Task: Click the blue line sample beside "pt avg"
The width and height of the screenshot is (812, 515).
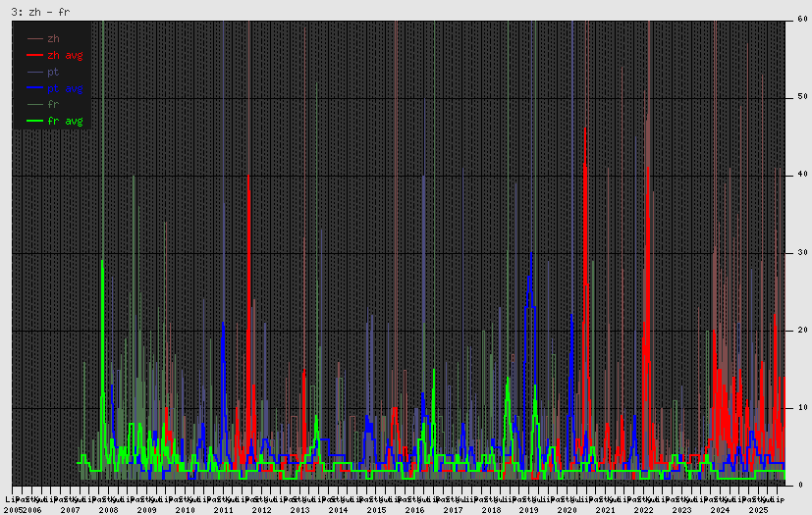Action: click(x=34, y=88)
